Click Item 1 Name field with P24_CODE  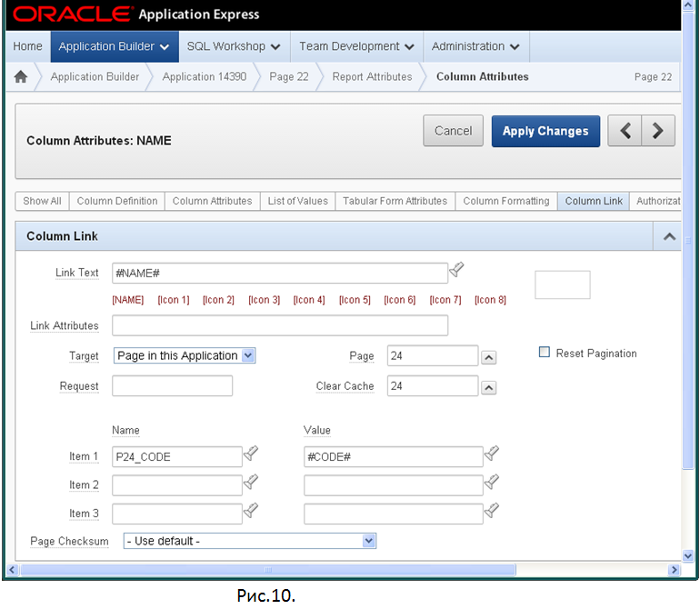pyautogui.click(x=177, y=456)
